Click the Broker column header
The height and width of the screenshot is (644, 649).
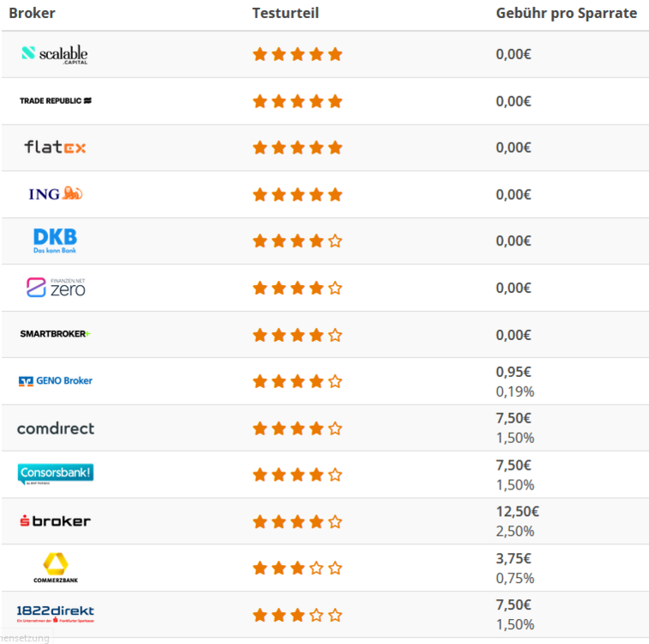tap(33, 14)
